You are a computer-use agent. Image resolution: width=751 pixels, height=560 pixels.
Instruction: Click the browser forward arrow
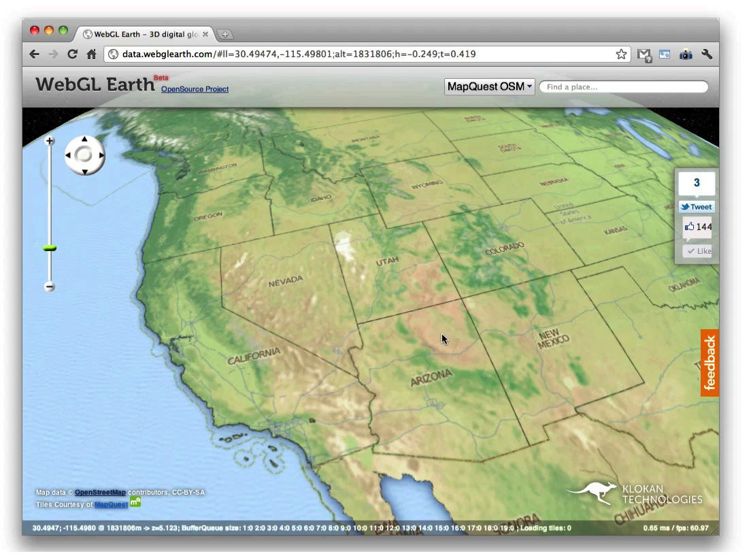[53, 54]
